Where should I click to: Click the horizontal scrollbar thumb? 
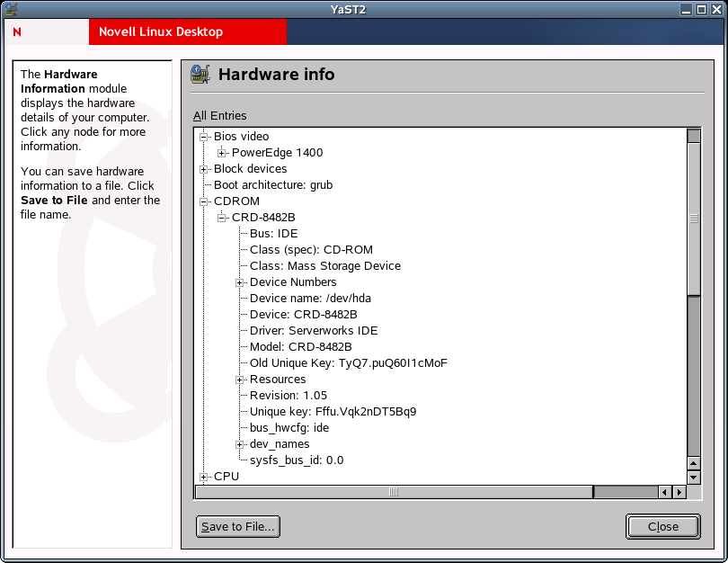394,492
